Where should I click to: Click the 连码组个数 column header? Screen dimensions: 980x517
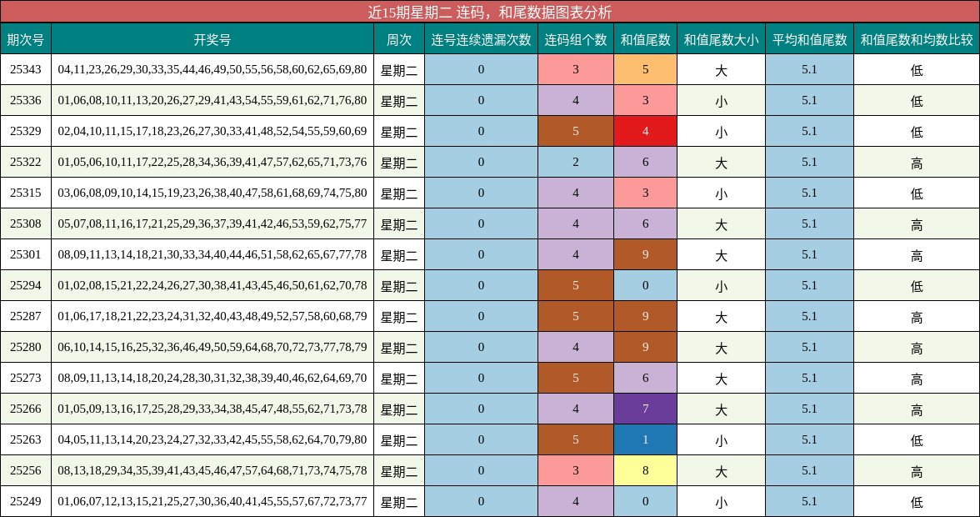click(576, 38)
